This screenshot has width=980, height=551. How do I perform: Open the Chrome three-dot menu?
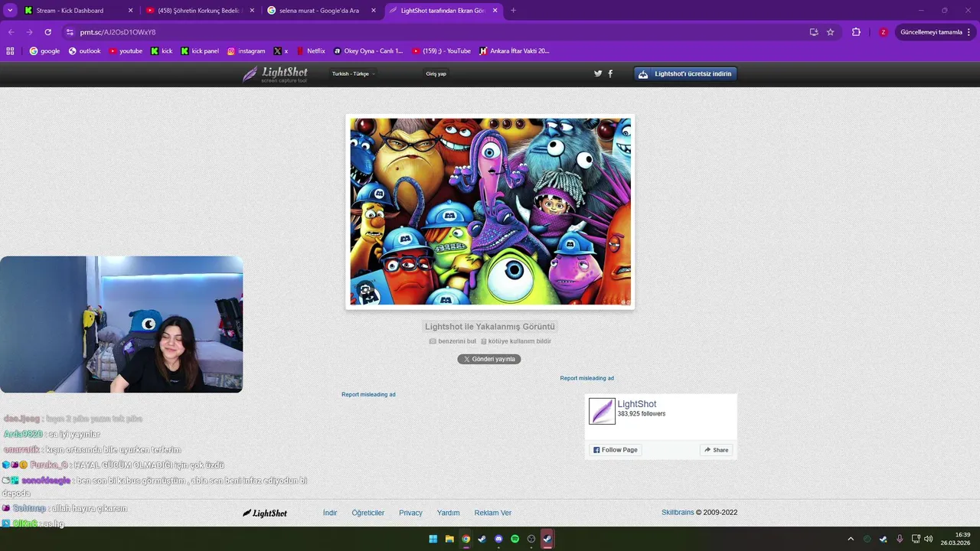(969, 32)
